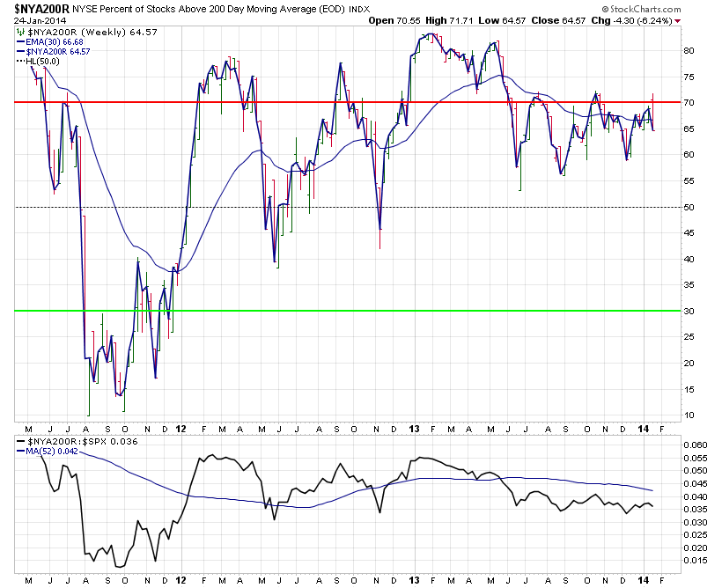The height and width of the screenshot is (588, 722).
Task: Click the StockCharts.com logo text
Action: (x=641, y=9)
